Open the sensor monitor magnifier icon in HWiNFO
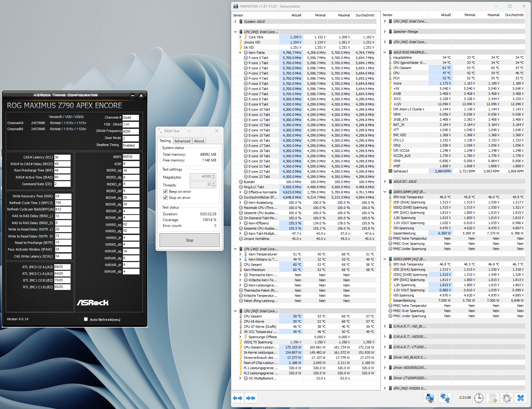 click(x=430, y=398)
